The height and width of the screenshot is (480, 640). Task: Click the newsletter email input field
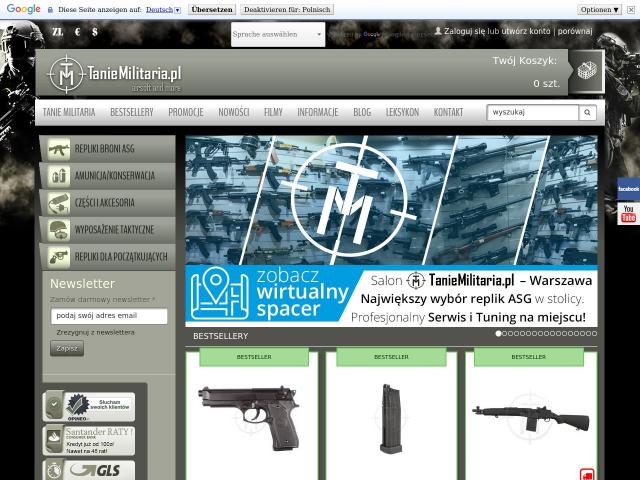[109, 316]
